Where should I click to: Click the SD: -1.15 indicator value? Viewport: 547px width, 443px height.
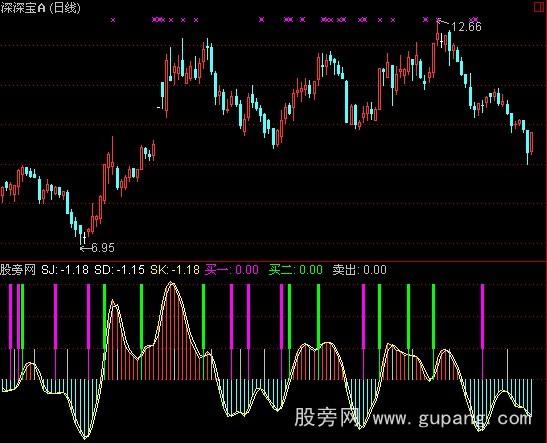(x=119, y=270)
